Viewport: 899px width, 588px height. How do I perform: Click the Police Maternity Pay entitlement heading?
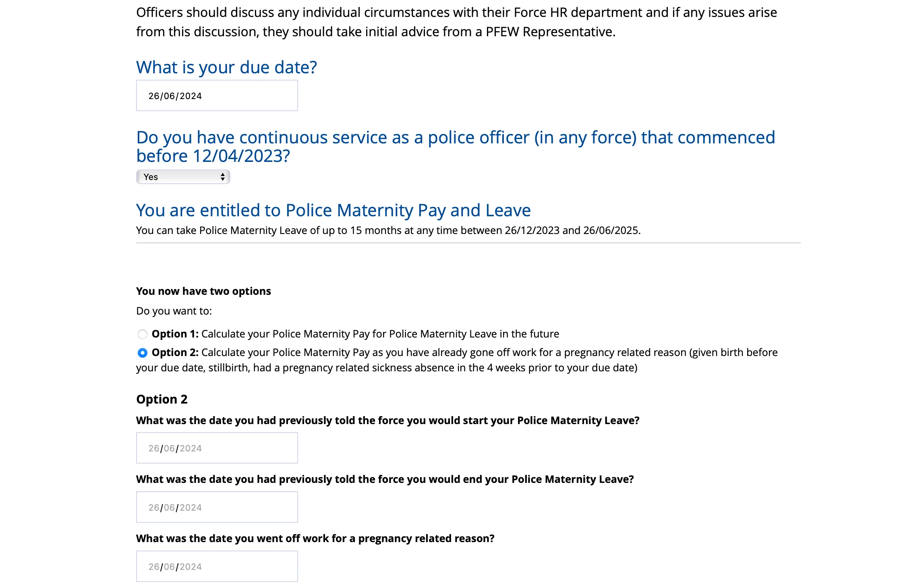(x=333, y=210)
